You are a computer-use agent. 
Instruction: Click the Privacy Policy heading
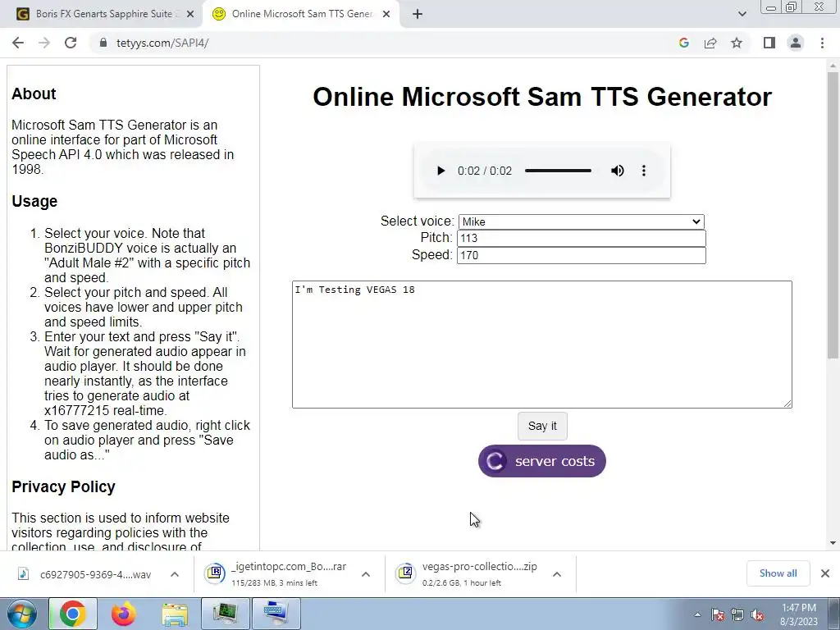64,487
